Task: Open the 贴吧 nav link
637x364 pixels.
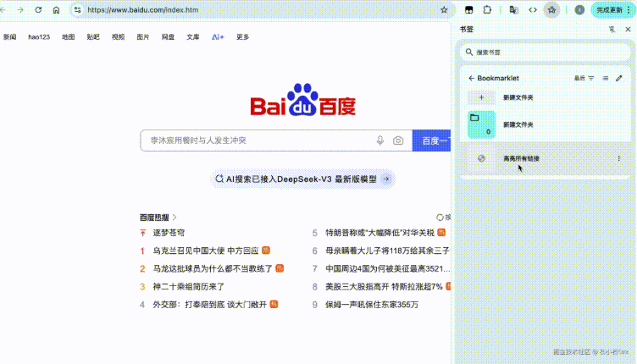Action: [x=93, y=37]
